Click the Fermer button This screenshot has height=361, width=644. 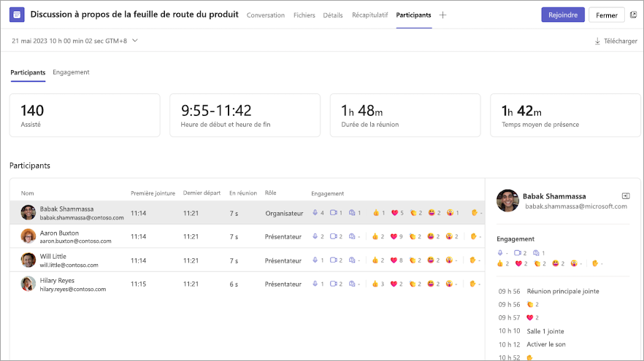pos(607,15)
